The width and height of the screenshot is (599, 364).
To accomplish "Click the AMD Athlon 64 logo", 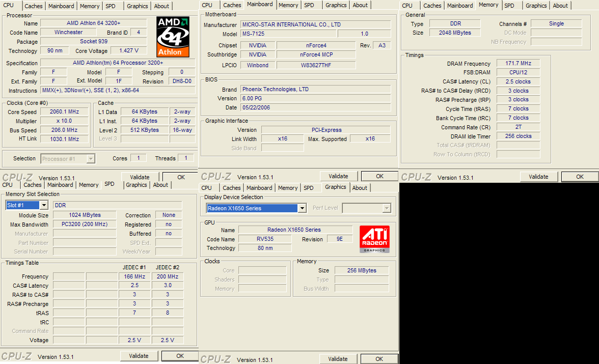I will point(173,37).
